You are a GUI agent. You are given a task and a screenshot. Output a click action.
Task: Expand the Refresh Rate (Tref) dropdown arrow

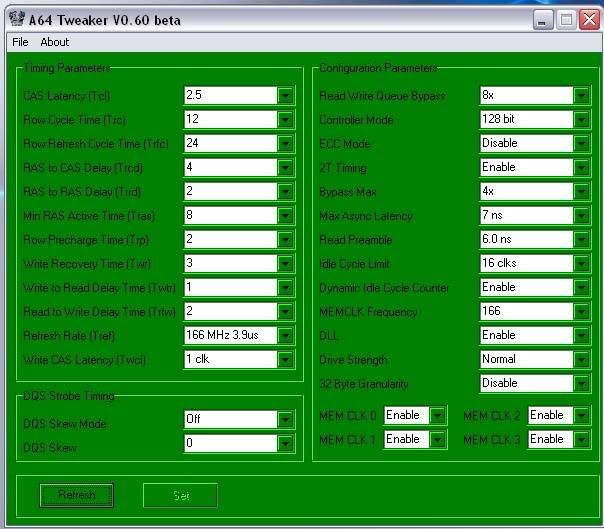(285, 335)
